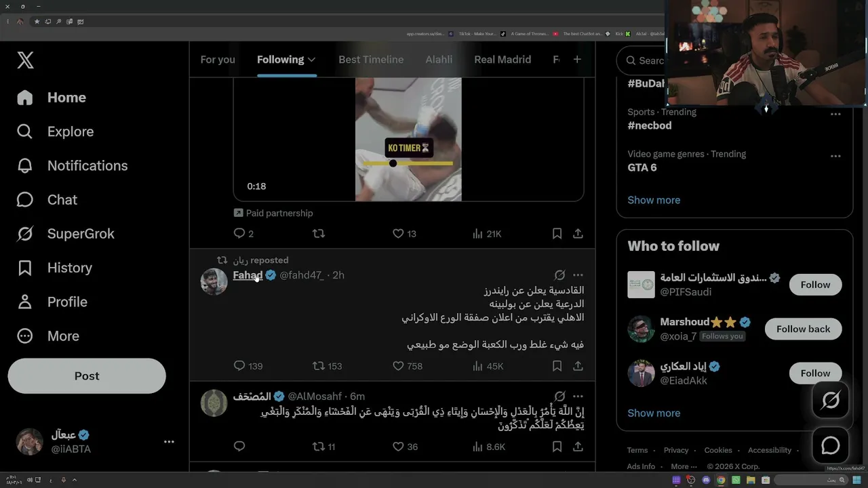Open WhatsApp from the taskbar
The image size is (868, 488).
pyautogui.click(x=736, y=480)
